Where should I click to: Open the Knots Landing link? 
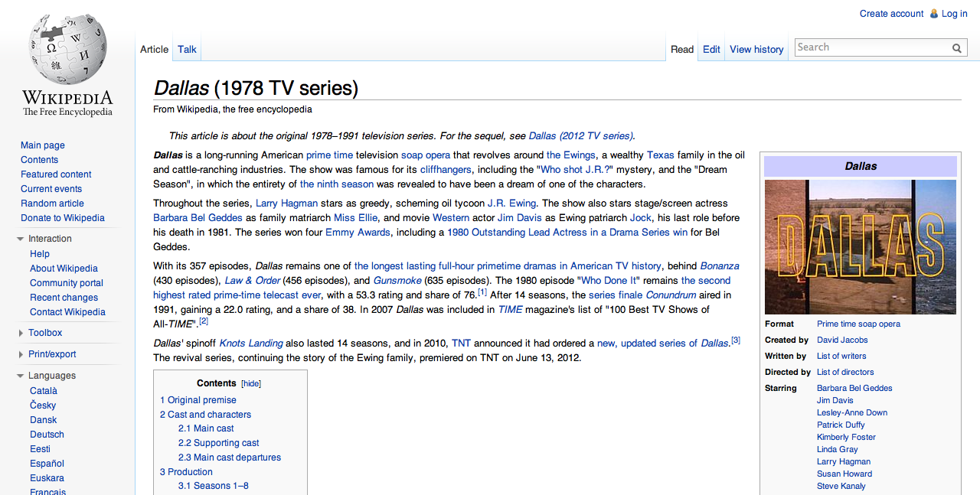pos(251,344)
